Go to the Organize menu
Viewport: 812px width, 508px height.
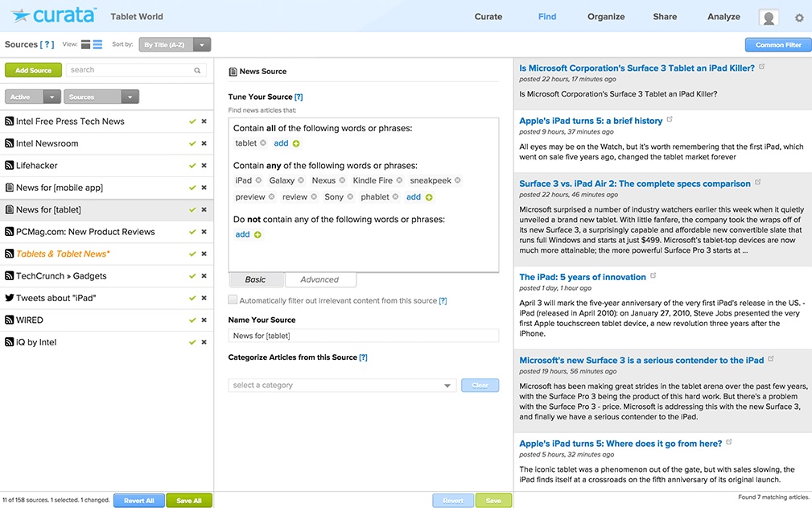(606, 17)
